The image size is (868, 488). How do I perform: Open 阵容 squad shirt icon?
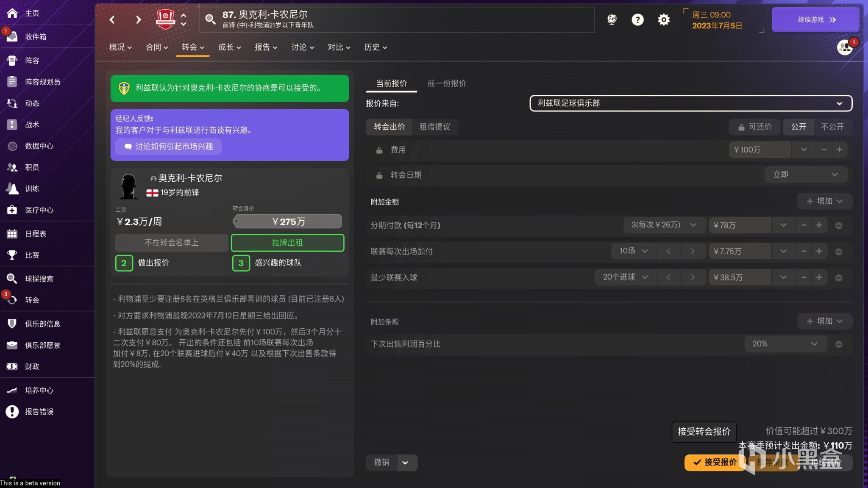[x=12, y=61]
